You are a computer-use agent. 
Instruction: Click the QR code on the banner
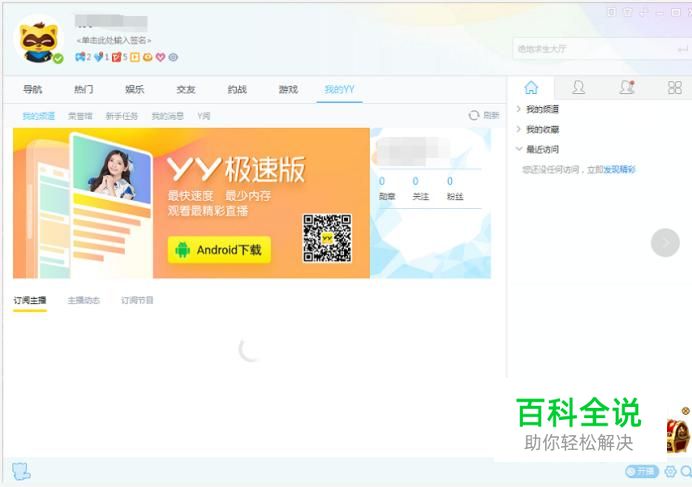[x=327, y=238]
